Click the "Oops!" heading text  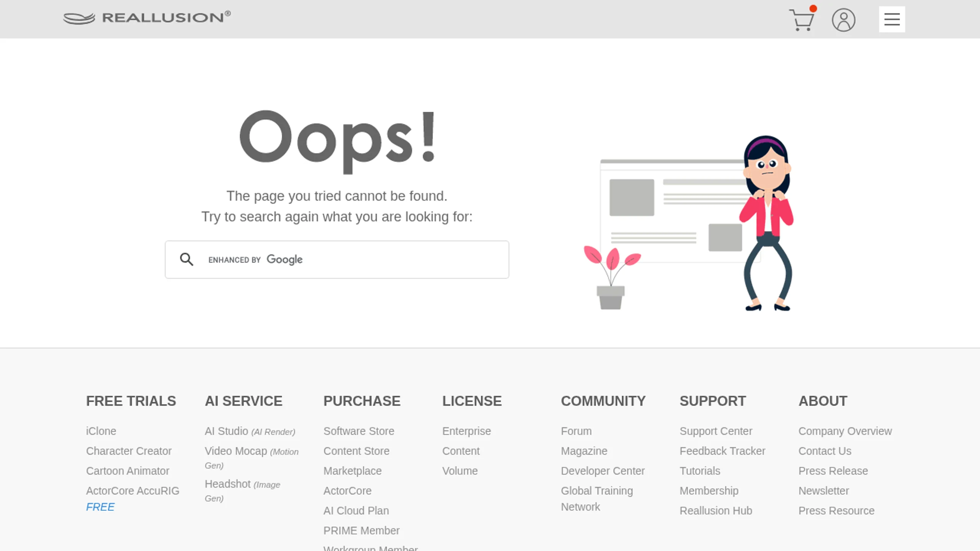click(337, 142)
